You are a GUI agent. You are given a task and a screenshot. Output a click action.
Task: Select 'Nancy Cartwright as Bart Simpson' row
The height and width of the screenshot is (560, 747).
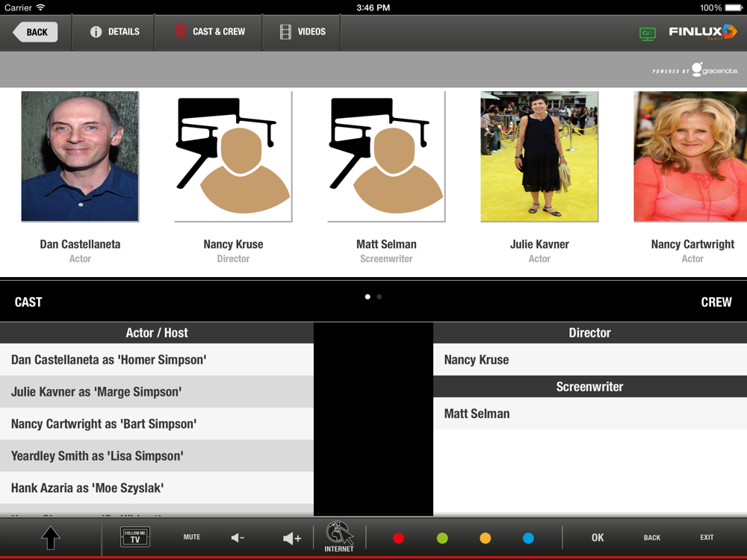157,424
